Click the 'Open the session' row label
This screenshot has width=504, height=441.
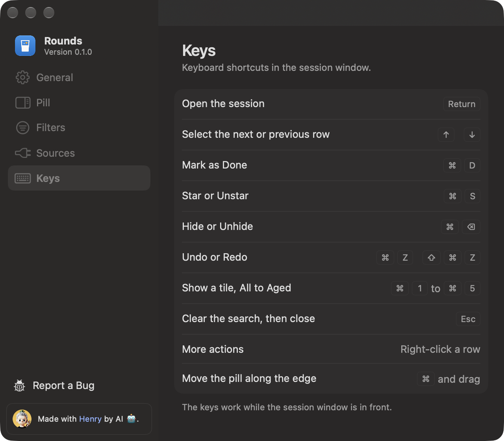point(223,104)
